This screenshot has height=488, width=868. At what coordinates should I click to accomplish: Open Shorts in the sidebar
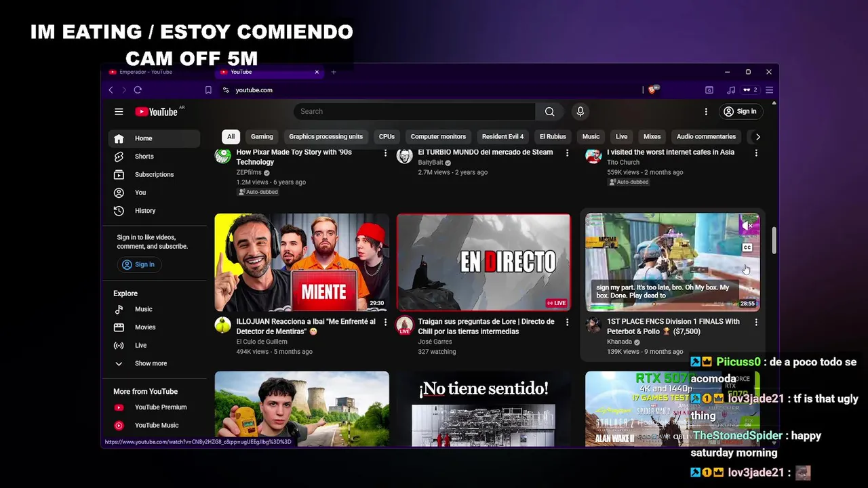[154, 157]
